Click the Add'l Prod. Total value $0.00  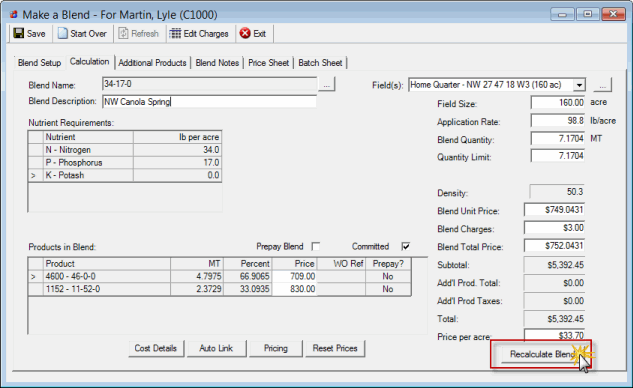pos(554,283)
